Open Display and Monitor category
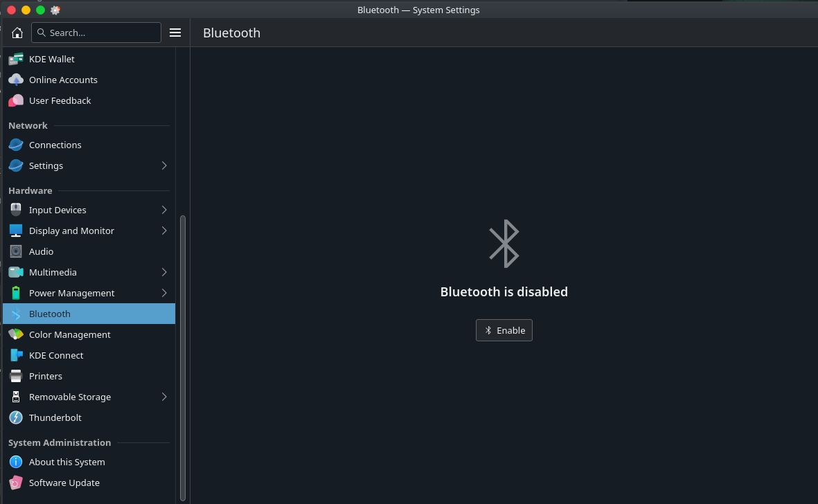This screenshot has height=504, width=818. point(89,231)
